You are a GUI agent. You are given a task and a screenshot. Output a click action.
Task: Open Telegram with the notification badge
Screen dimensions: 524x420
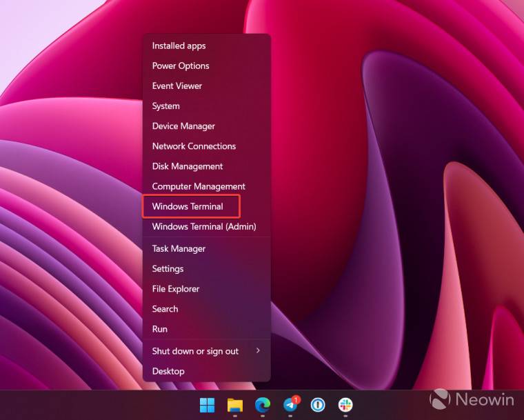coord(290,405)
